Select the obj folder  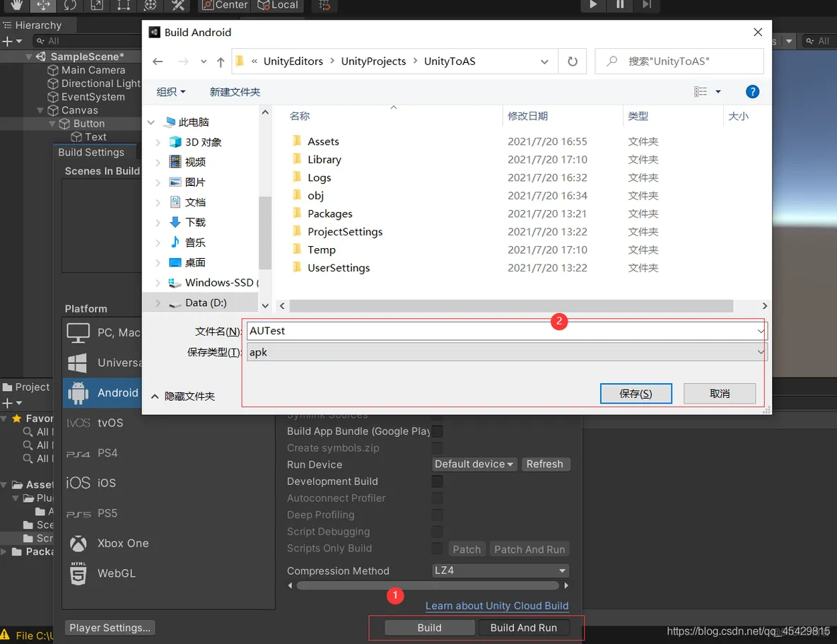(x=315, y=195)
